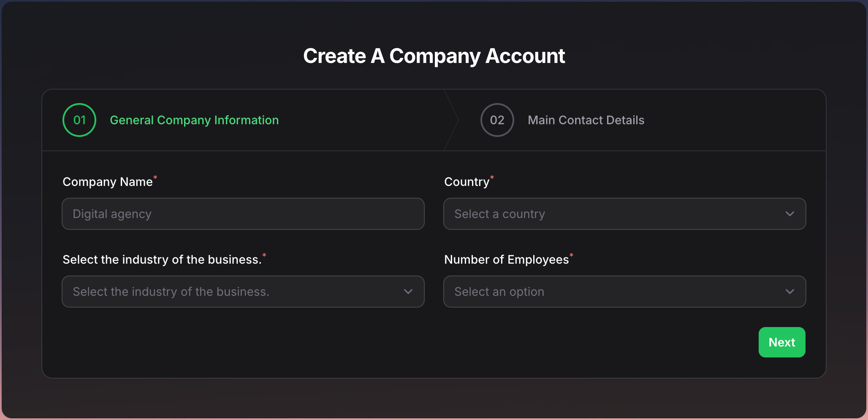Click the Company Name field label
Screen dimensions: 868x420
[108, 182]
